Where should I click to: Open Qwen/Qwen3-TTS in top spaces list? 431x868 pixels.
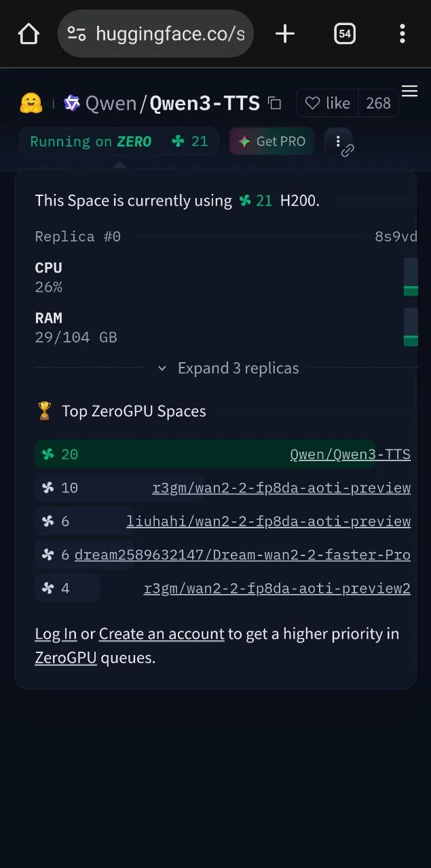[350, 454]
